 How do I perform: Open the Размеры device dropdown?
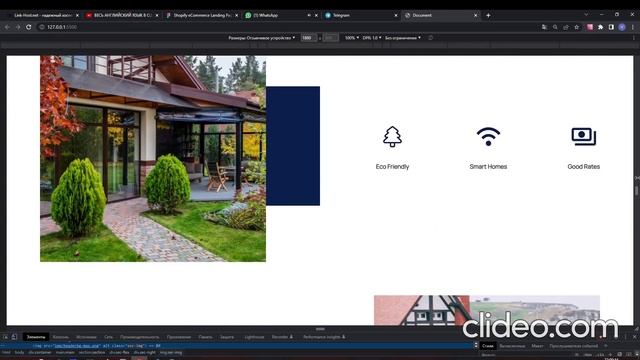click(262, 38)
